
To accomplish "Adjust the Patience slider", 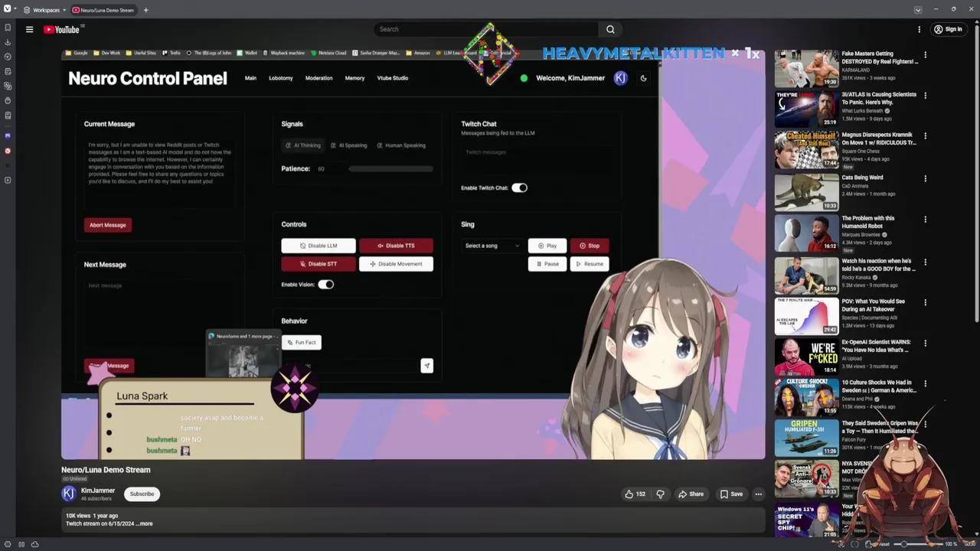I will pyautogui.click(x=390, y=168).
